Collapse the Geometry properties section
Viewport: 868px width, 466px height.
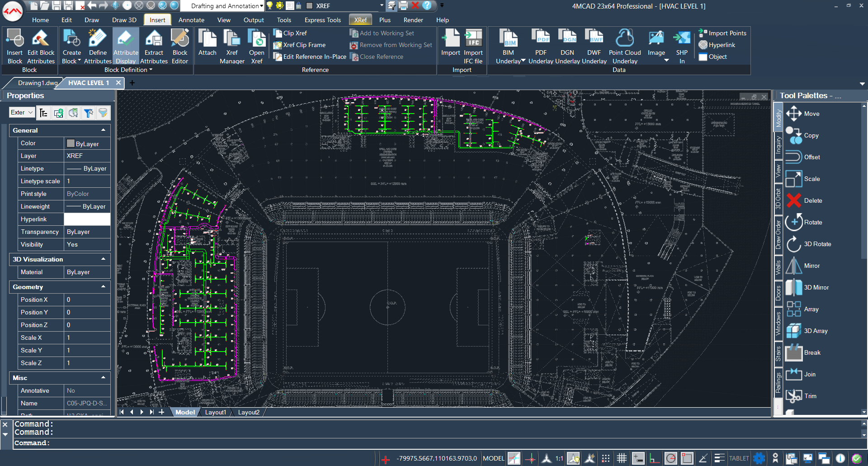click(103, 287)
